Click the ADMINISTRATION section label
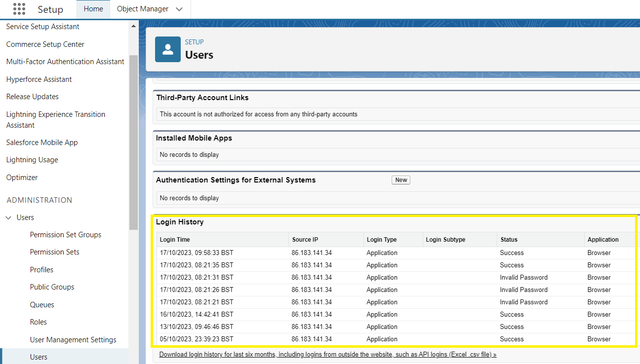 [x=40, y=200]
